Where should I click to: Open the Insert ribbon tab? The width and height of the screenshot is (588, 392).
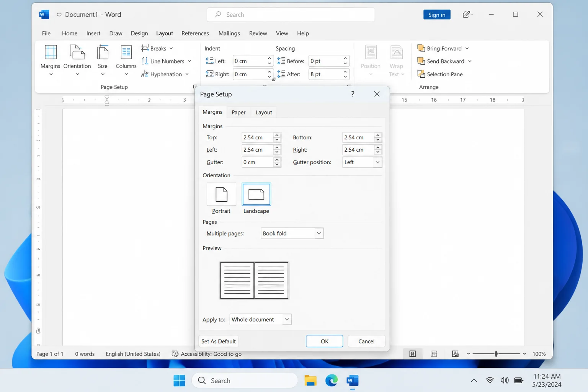(93, 33)
